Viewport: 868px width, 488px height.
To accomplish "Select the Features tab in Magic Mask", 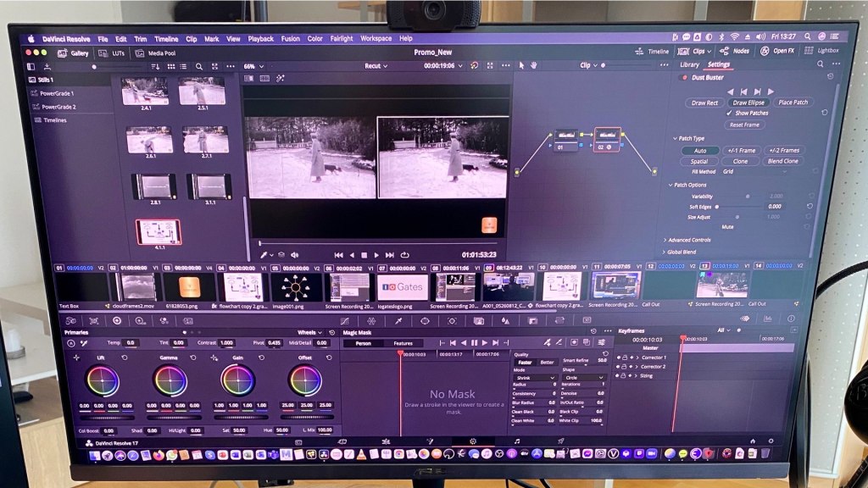I will pos(403,343).
